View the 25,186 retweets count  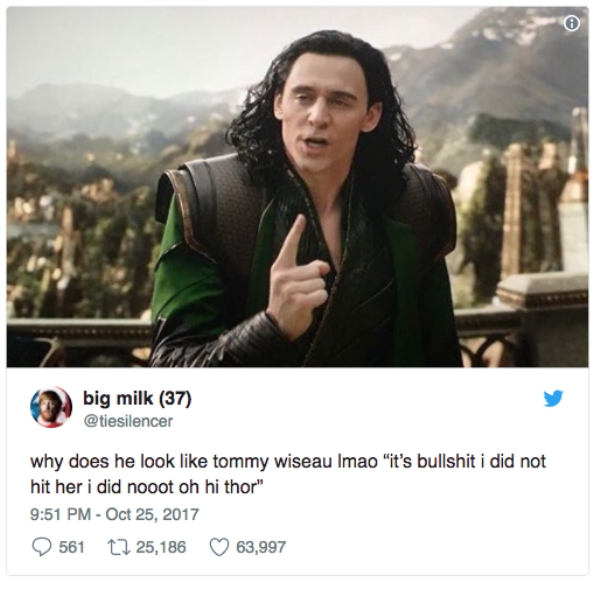pyautogui.click(x=161, y=547)
